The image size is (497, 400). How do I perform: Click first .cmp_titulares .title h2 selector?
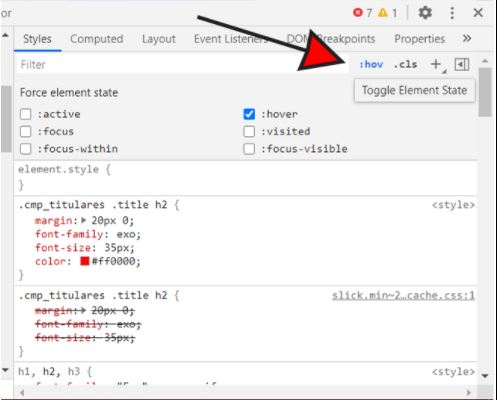click(93, 205)
